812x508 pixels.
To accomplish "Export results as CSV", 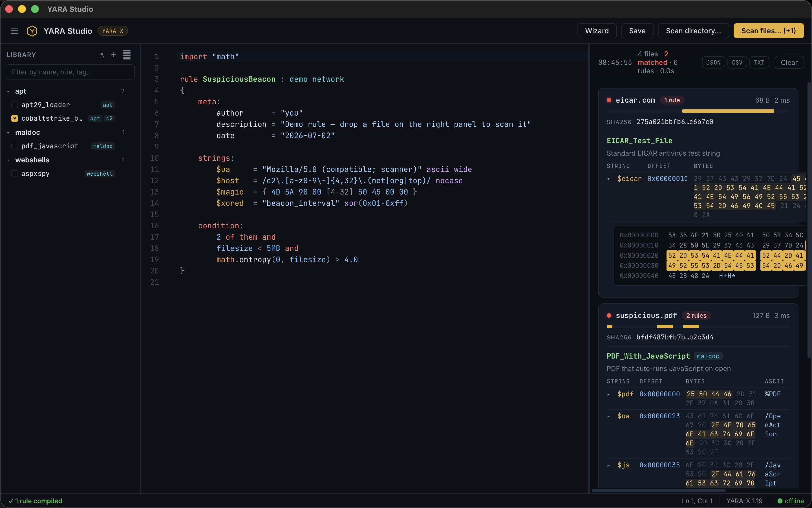I will pyautogui.click(x=737, y=63).
